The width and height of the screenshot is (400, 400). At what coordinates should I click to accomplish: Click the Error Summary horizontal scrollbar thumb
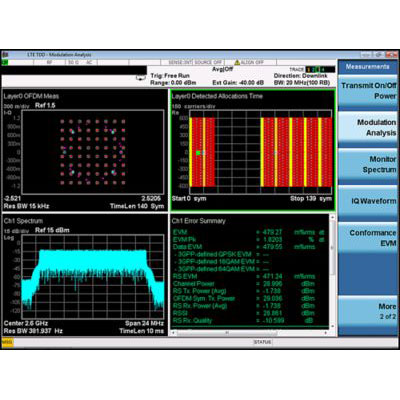pyautogui.click(x=227, y=333)
